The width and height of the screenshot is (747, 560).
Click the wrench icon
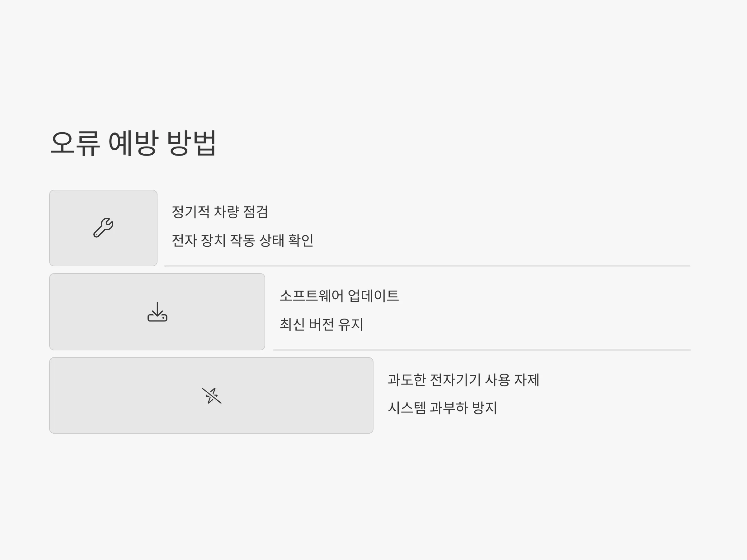(103, 227)
